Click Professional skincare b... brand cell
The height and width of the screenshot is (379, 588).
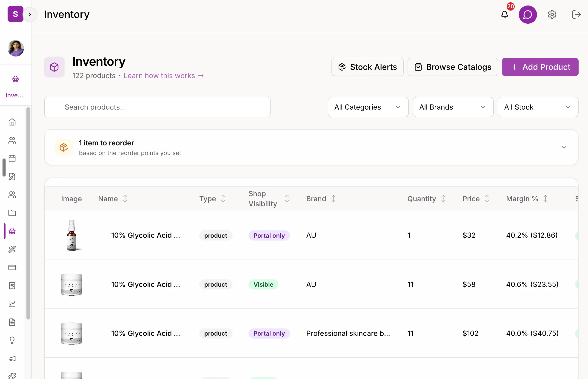[x=348, y=333]
